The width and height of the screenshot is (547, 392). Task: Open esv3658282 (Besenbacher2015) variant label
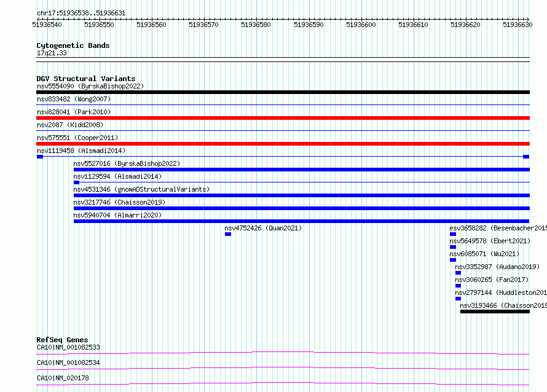[498, 228]
